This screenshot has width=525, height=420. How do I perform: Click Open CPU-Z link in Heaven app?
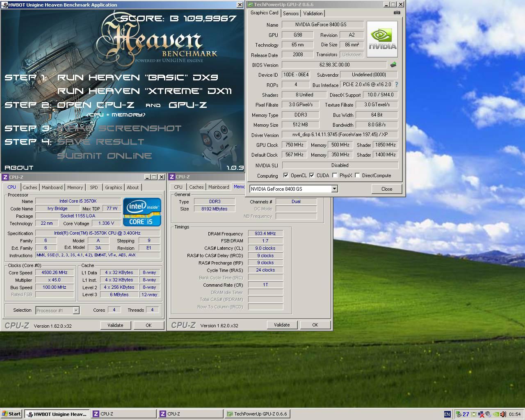[95, 105]
